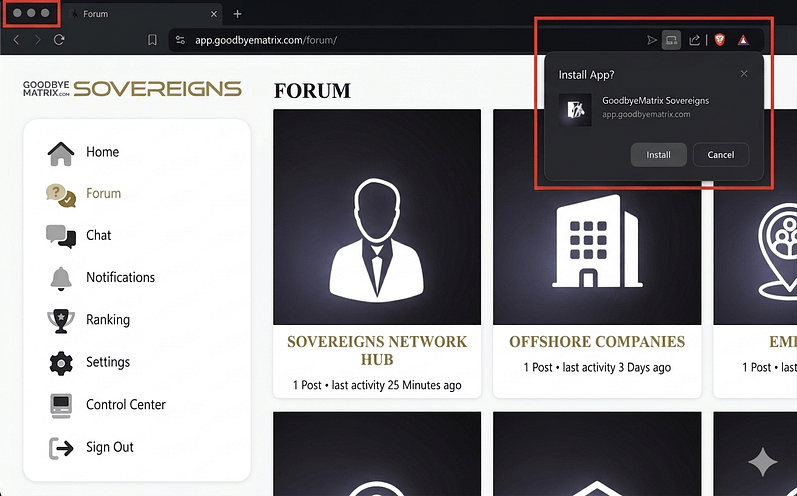
Task: Click the share icon in address bar
Action: point(694,40)
